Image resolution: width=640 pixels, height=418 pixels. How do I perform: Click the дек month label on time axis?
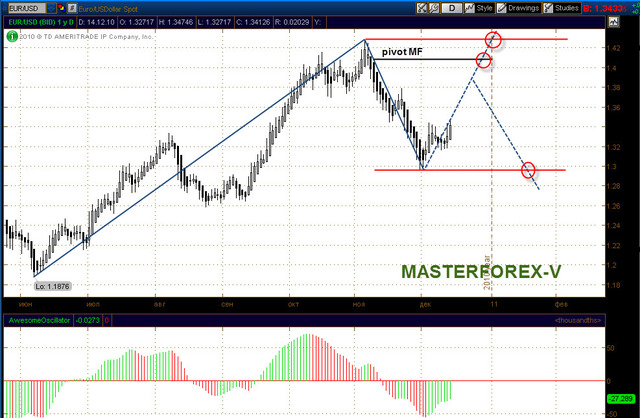[425, 305]
